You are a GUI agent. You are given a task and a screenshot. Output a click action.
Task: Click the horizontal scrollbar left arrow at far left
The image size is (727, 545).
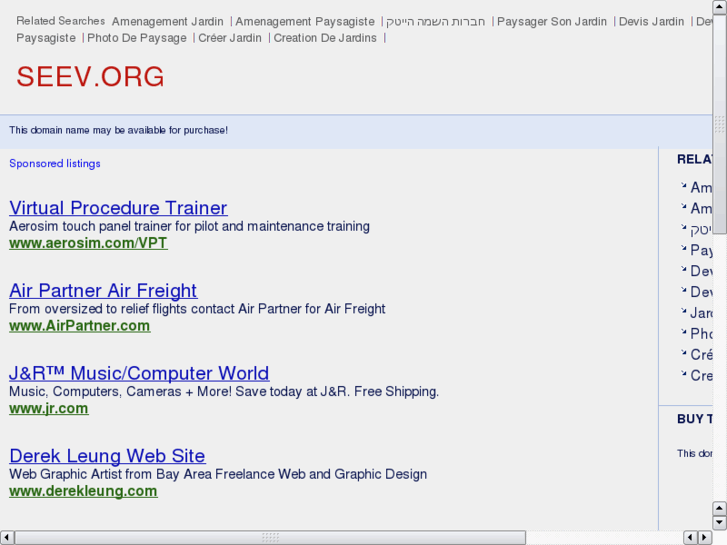click(x=6, y=538)
